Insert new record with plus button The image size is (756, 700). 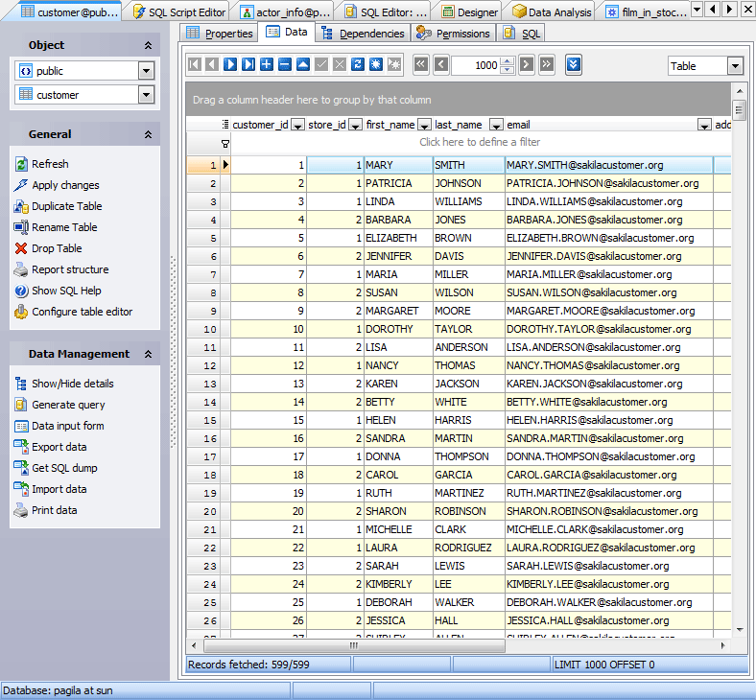pyautogui.click(x=267, y=64)
